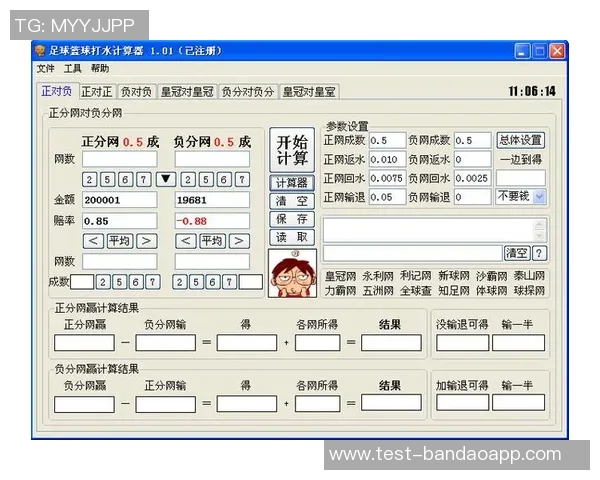Click quick button 2 under 负分网 网数
The width and height of the screenshot is (600, 480).
click(x=188, y=180)
